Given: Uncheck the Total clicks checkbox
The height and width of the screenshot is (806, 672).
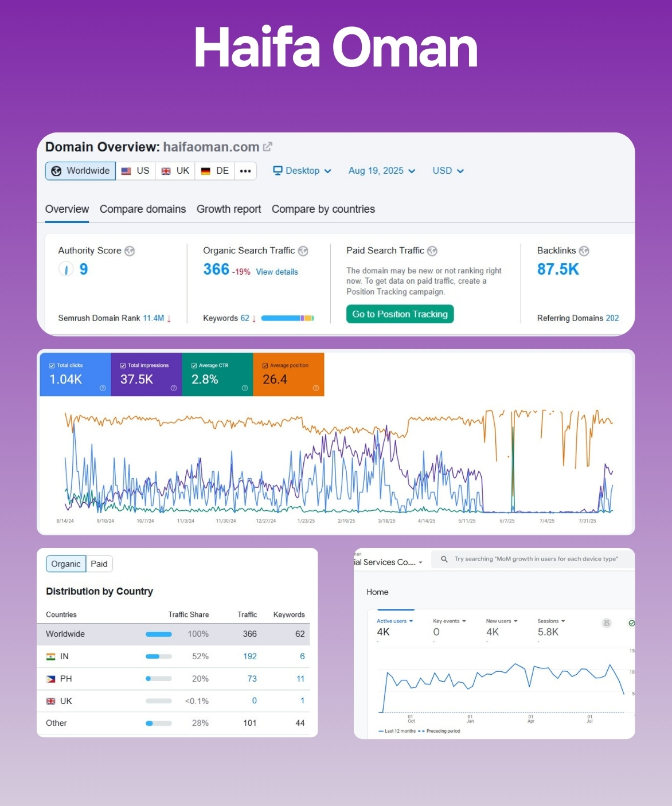Looking at the screenshot, I should point(52,365).
